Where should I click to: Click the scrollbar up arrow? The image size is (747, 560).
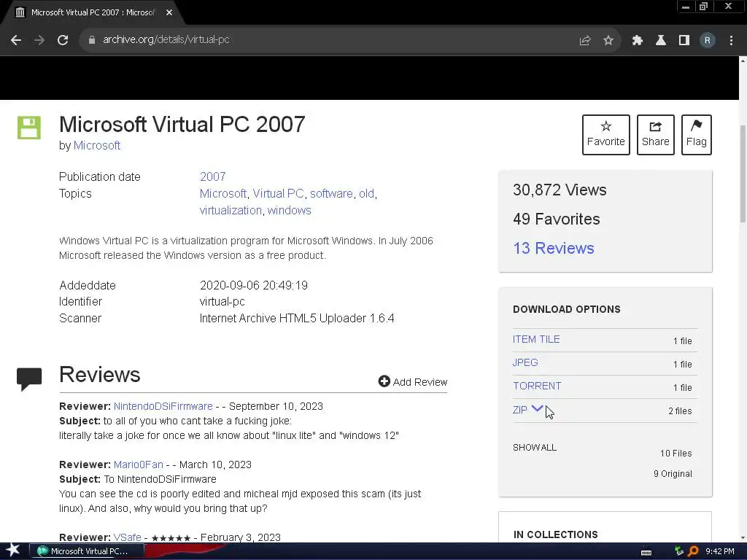tap(743, 61)
